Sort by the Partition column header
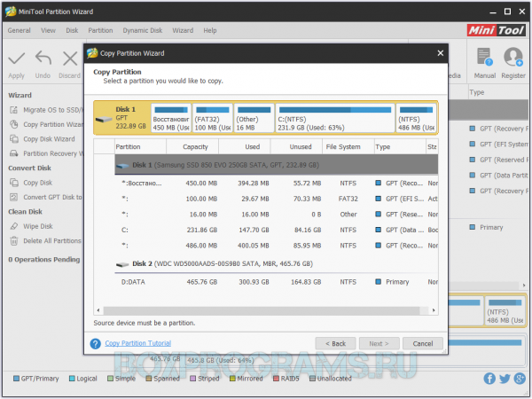Viewport: 532px width, 399px height. 140,146
